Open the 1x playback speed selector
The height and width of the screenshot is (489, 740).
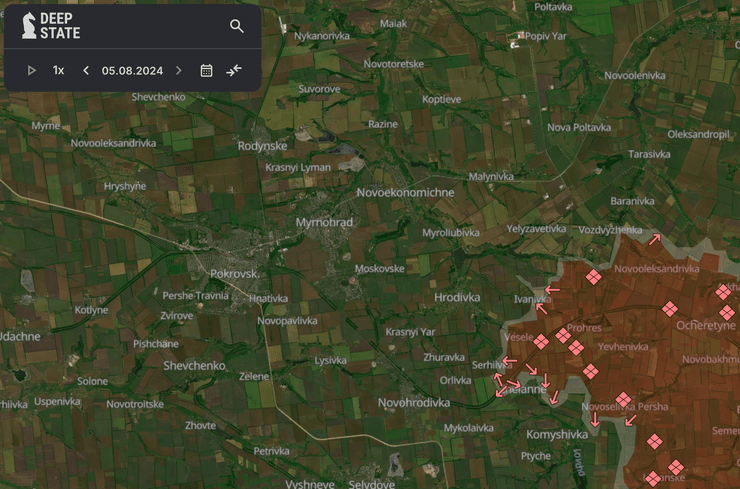coord(58,70)
